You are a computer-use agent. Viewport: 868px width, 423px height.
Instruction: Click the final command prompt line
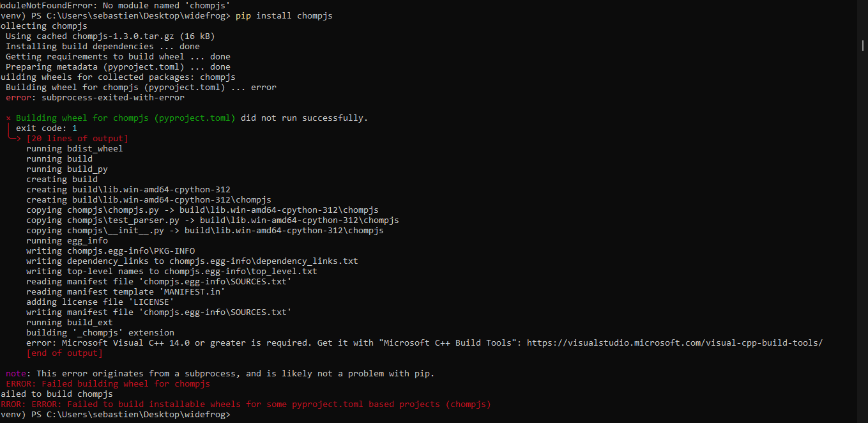coord(115,415)
